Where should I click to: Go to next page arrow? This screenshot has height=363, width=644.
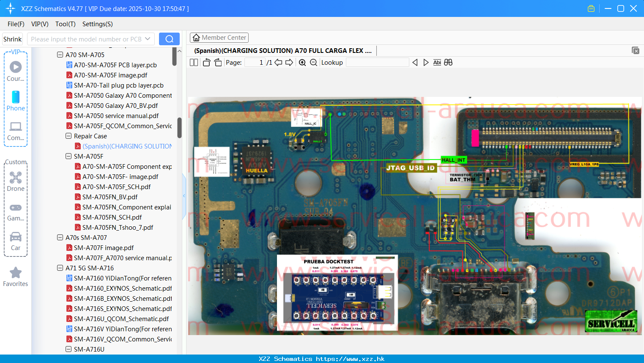(289, 62)
